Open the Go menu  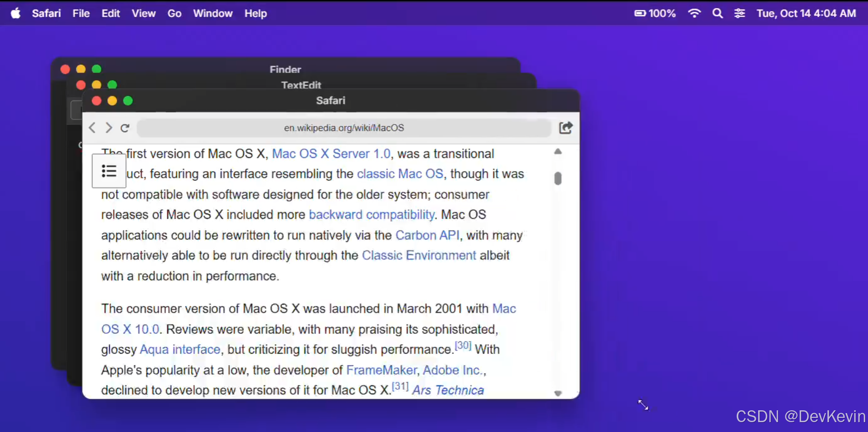(174, 13)
